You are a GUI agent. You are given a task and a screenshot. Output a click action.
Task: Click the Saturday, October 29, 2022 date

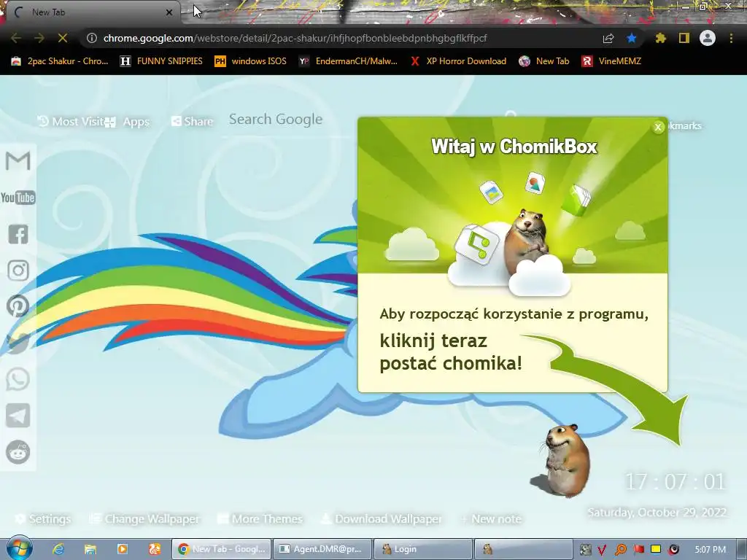pos(657,513)
